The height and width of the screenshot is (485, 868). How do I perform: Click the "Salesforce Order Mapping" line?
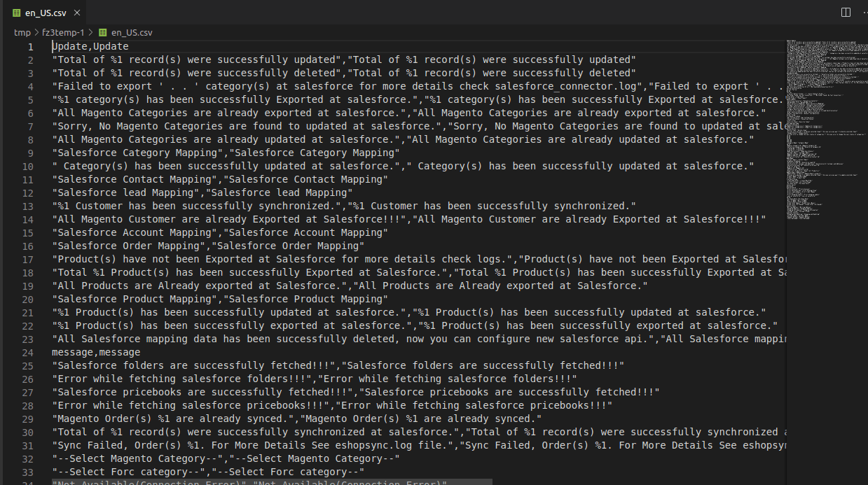[208, 246]
